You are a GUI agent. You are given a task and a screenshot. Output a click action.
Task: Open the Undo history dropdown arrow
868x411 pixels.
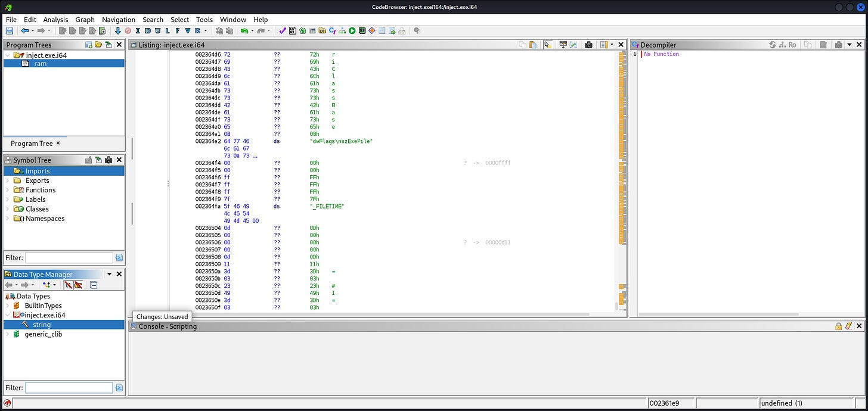pyautogui.click(x=252, y=30)
